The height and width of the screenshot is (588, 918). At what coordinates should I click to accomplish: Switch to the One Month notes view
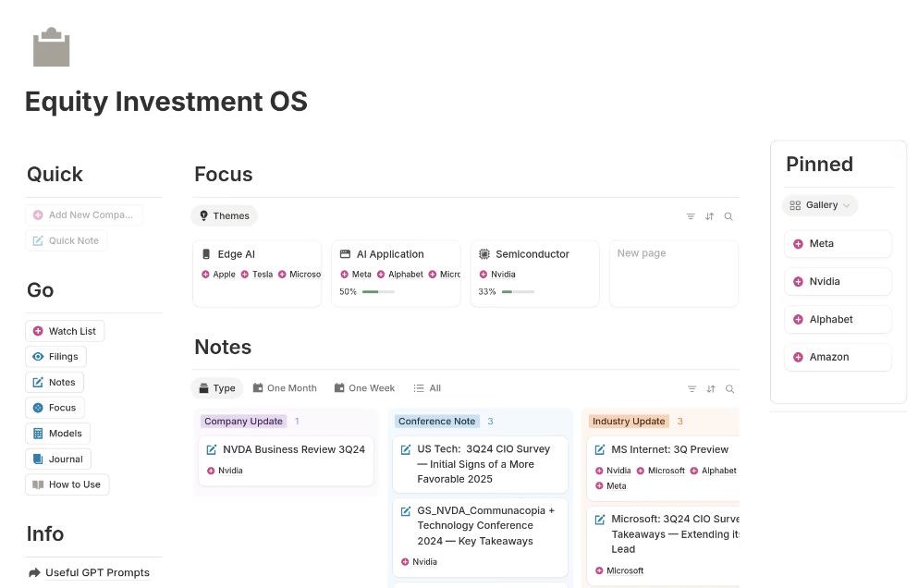[x=285, y=388]
